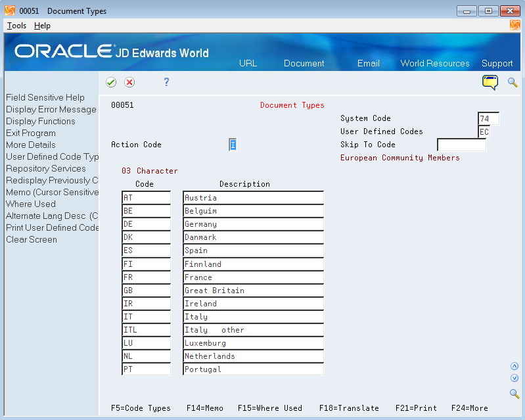Image resolution: width=525 pixels, height=420 pixels.
Task: Click the ES code field
Action: [147, 250]
